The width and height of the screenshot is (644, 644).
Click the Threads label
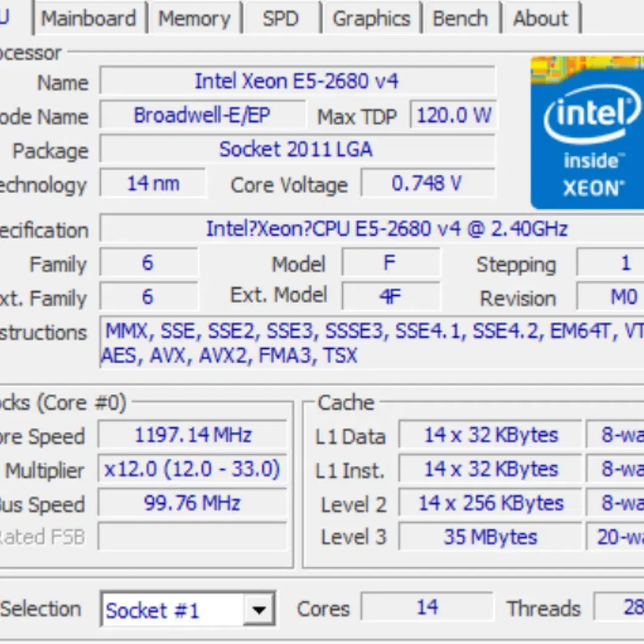pos(544,608)
